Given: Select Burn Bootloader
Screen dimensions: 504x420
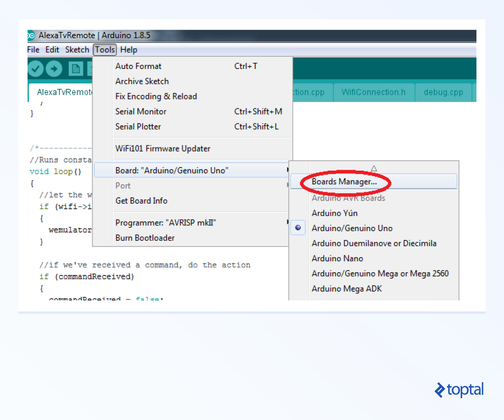Looking at the screenshot, I should coord(145,238).
